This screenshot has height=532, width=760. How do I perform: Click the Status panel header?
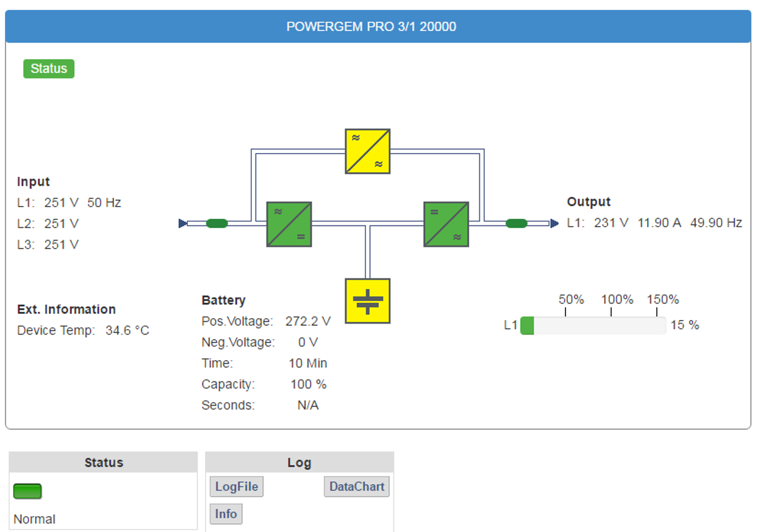(104, 463)
